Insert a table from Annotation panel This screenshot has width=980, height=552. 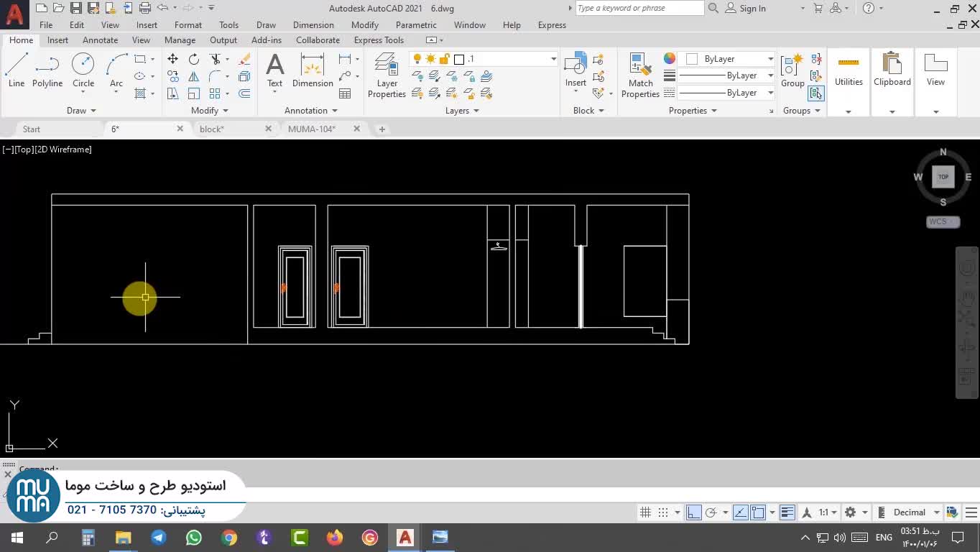[345, 93]
